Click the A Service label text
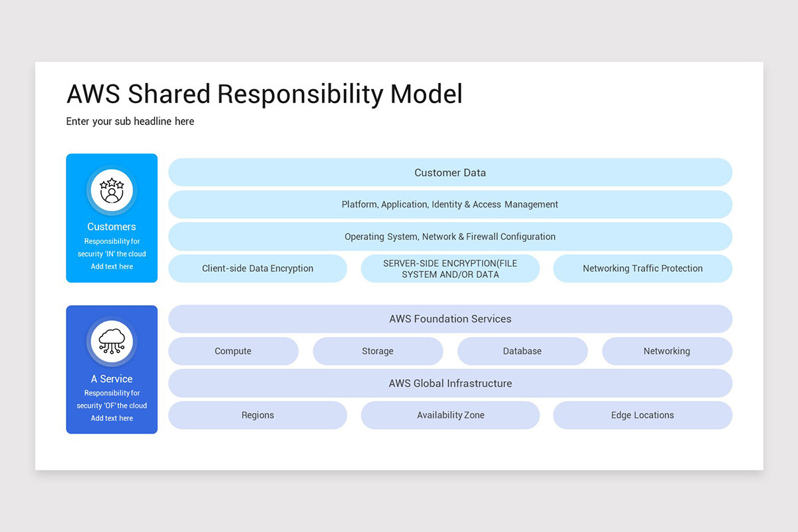This screenshot has width=798, height=532. click(112, 379)
